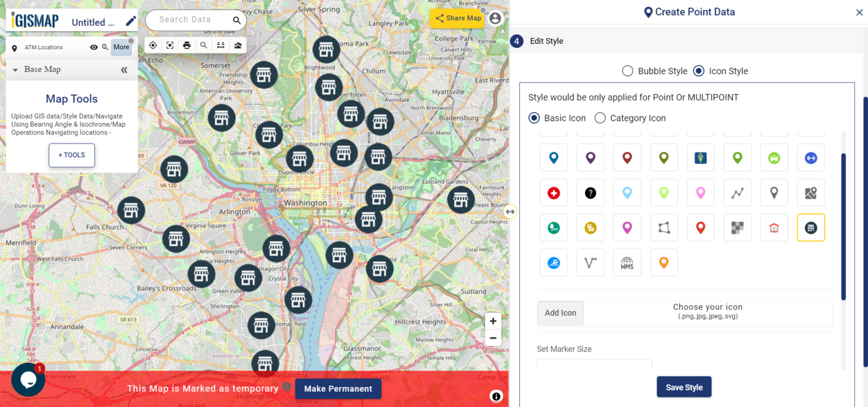The height and width of the screenshot is (407, 868).
Task: Choose the Category Icon option
Action: click(600, 118)
